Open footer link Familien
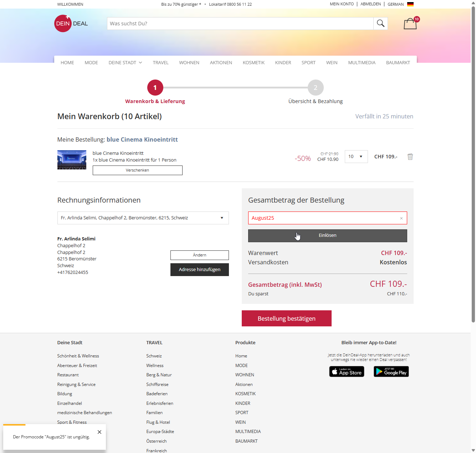The height and width of the screenshot is (453, 476). point(154,413)
